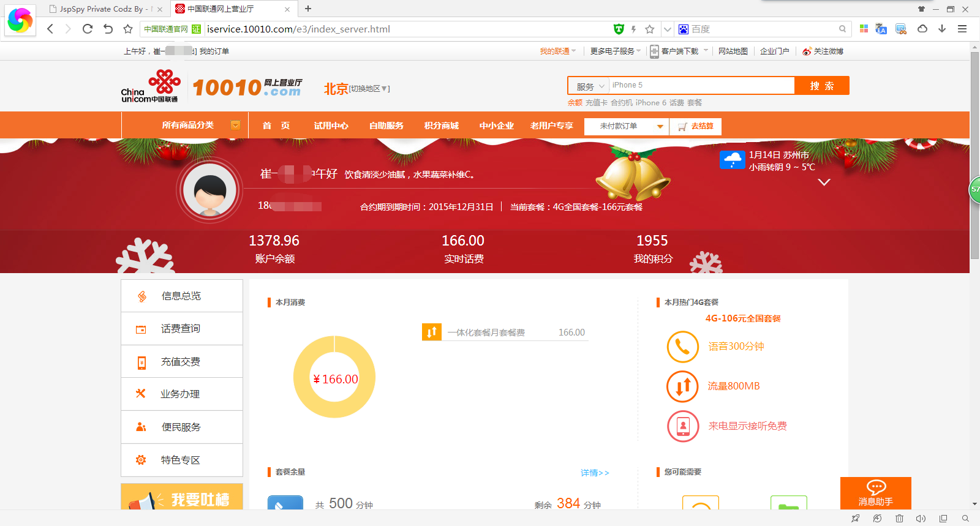The width and height of the screenshot is (980, 526).
Task: Click the translate toolbar icon
Action: pyautogui.click(x=881, y=29)
